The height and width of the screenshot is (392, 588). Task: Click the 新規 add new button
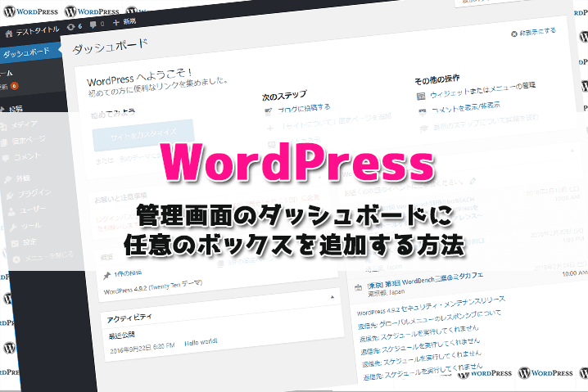[124, 22]
